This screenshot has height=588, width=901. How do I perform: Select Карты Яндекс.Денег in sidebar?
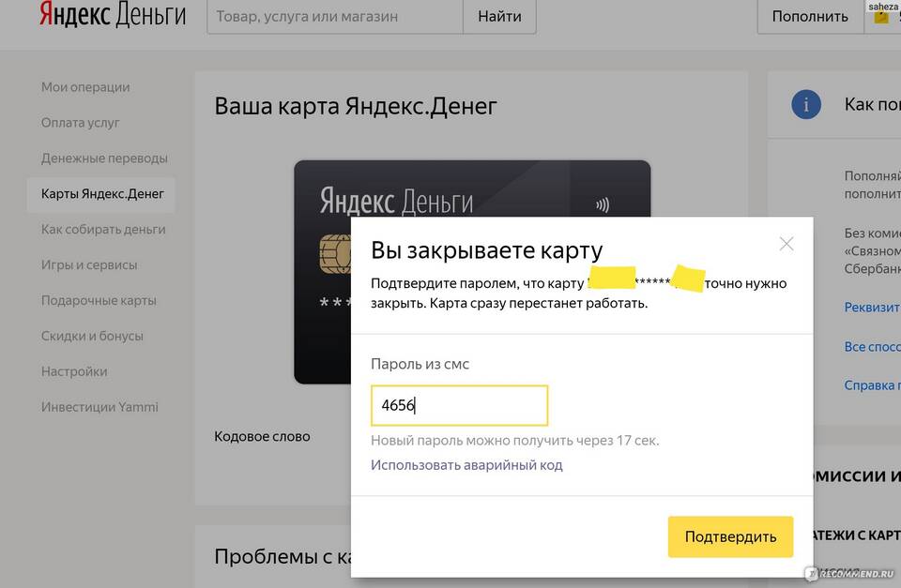[x=101, y=194]
